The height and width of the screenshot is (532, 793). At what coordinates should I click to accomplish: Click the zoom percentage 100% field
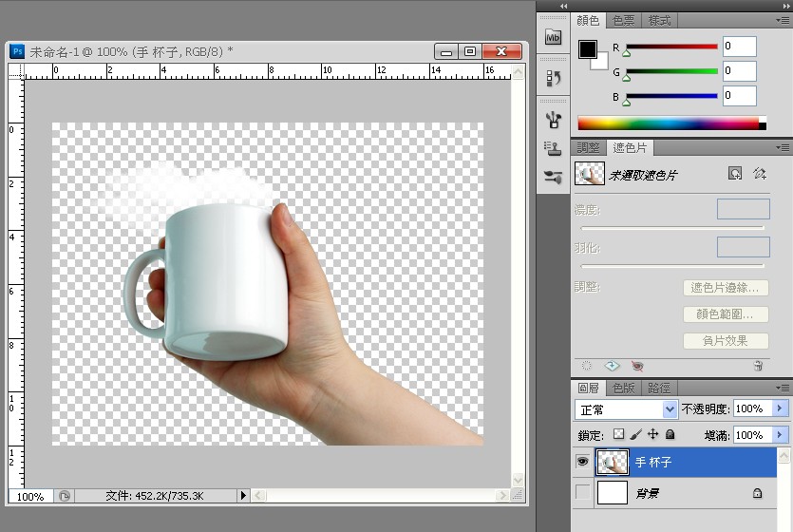click(x=30, y=496)
